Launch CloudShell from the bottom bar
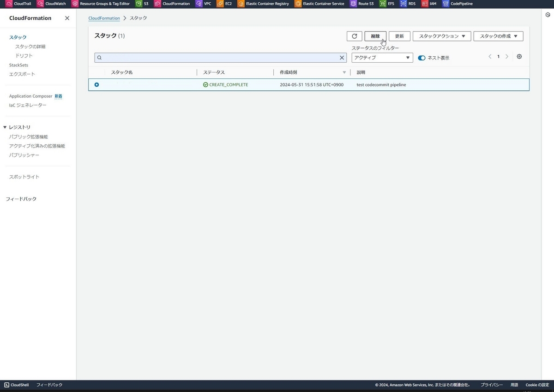Viewport: 554px width, 392px height. point(17,385)
